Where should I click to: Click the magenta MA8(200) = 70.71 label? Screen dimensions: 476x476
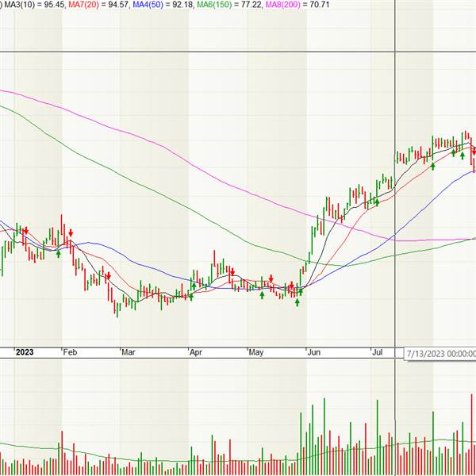click(x=297, y=5)
